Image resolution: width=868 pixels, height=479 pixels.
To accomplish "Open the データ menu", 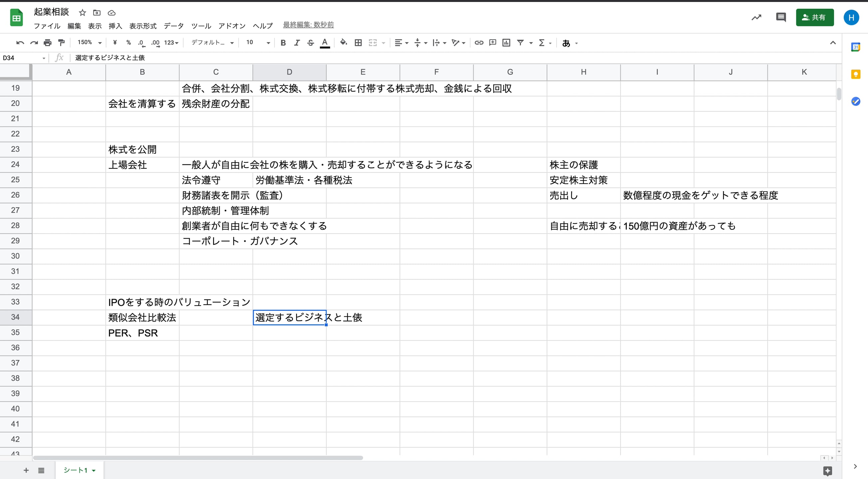I will [x=174, y=26].
